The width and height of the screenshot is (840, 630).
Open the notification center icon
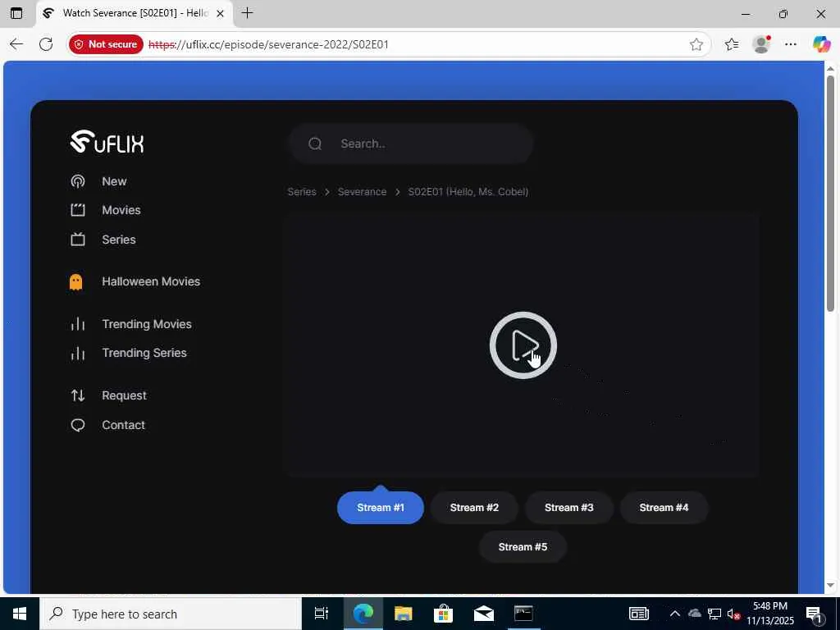click(814, 614)
